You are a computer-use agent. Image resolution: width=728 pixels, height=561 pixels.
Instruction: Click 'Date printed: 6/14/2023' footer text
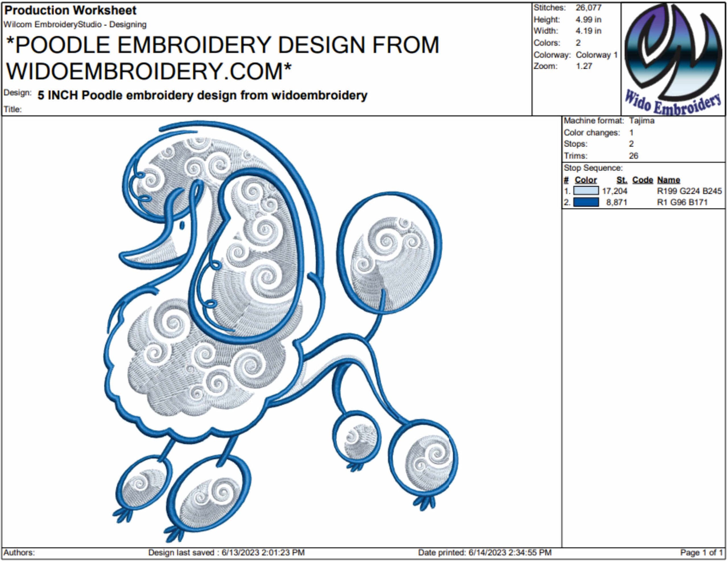click(x=485, y=553)
